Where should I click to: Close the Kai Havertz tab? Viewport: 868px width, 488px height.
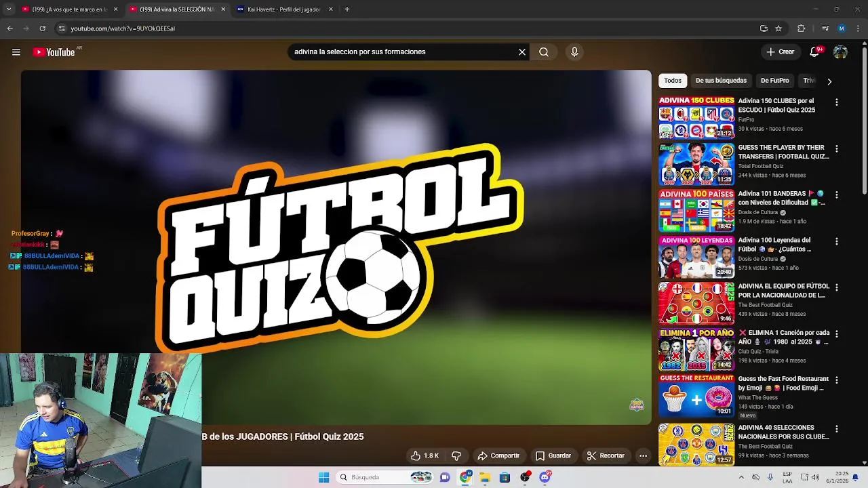tap(331, 9)
